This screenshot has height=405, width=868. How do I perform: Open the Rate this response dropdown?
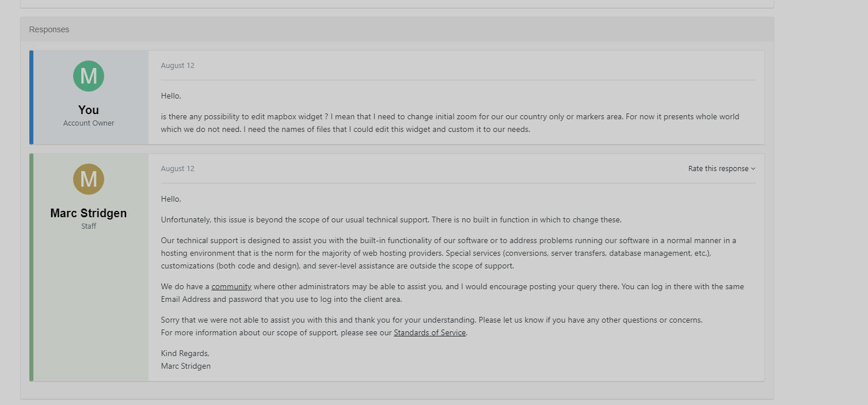(721, 169)
